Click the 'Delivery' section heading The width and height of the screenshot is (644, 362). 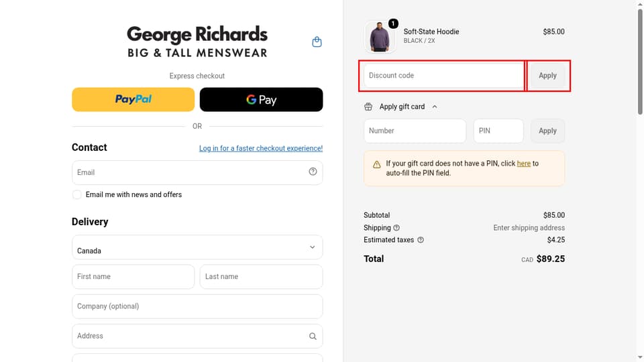tap(90, 222)
